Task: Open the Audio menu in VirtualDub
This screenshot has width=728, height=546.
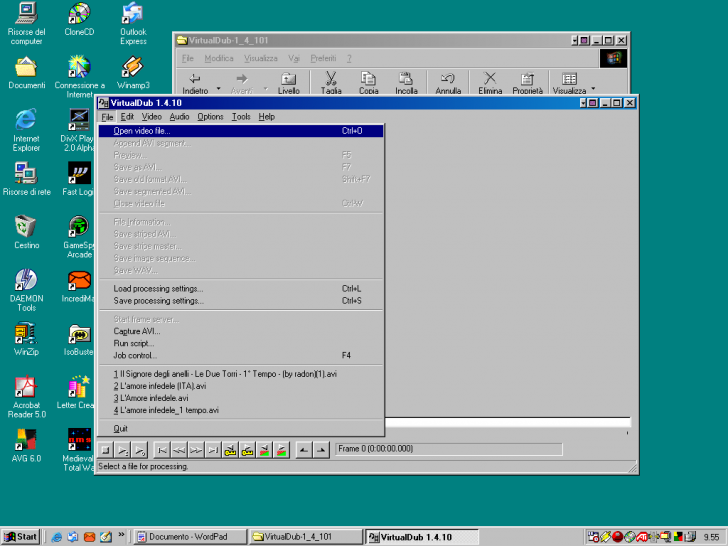Action: coord(179,117)
